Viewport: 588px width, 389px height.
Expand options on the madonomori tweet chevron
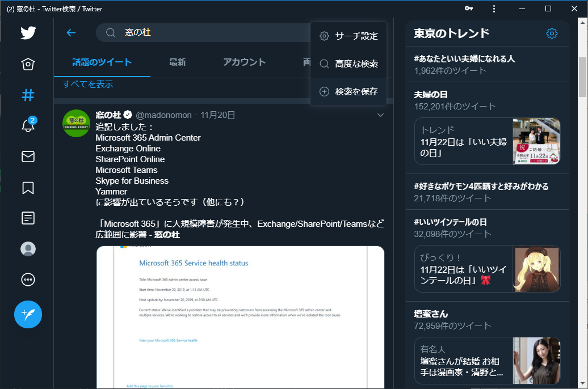click(380, 115)
